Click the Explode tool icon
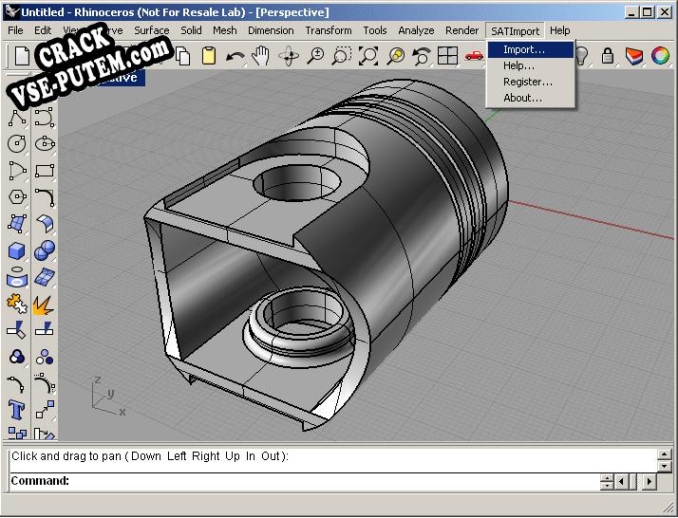This screenshot has width=678, height=518. [44, 304]
